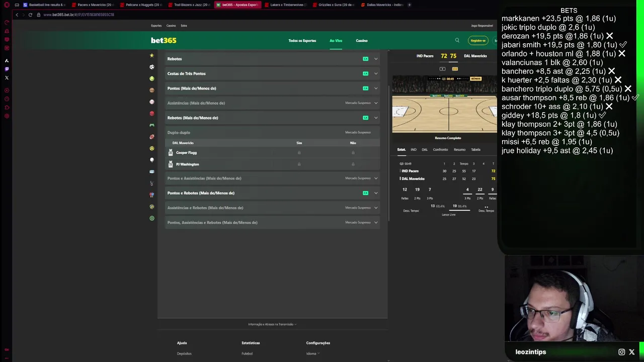
Task: Open Depósitos help link
Action: click(x=184, y=353)
